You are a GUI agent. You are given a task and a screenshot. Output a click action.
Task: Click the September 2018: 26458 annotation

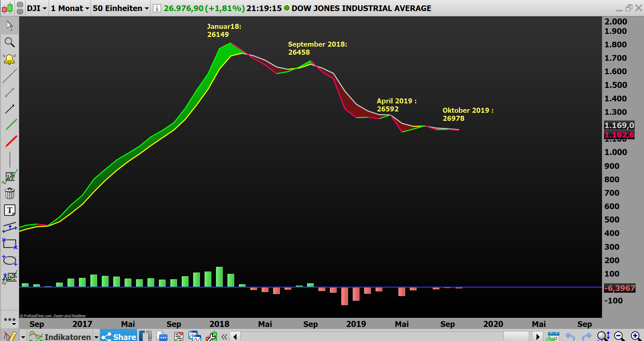pos(317,48)
